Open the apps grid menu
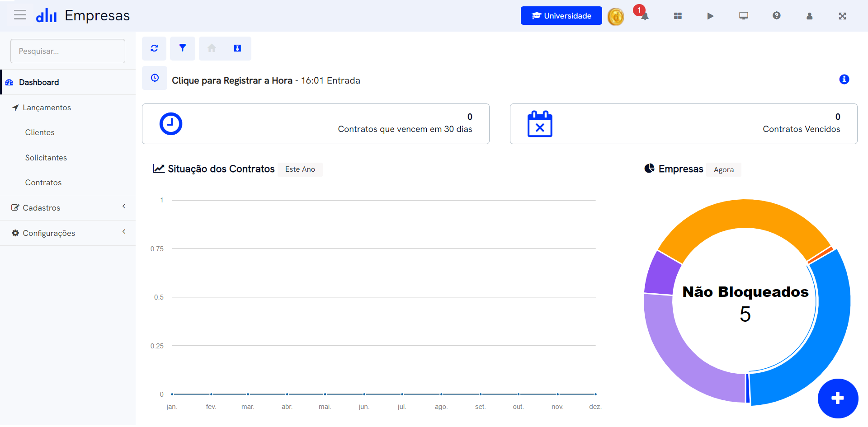This screenshot has width=868, height=427. click(x=678, y=16)
